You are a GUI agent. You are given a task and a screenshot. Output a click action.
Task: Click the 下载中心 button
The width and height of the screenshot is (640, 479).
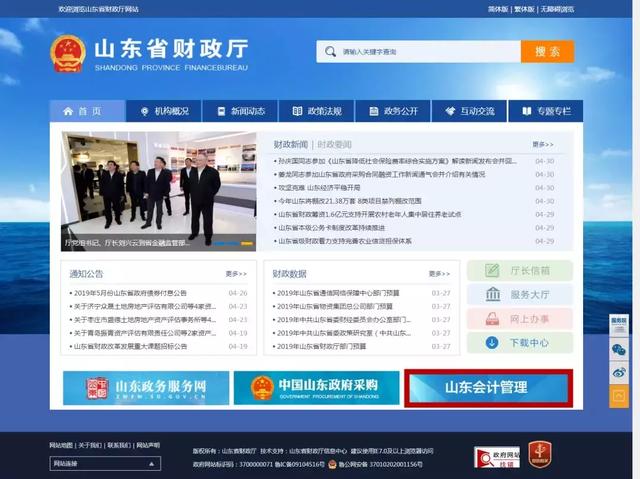pyautogui.click(x=520, y=343)
